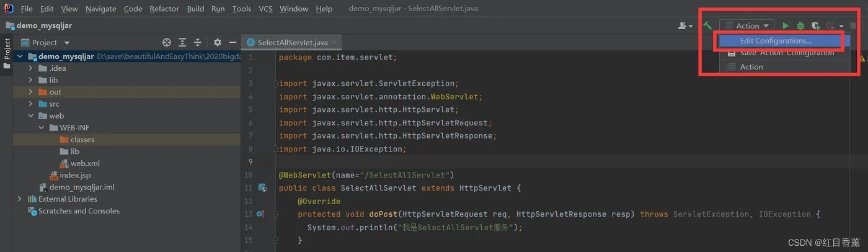Open the user account icon menu
The height and width of the screenshot is (252, 868).
click(x=685, y=25)
